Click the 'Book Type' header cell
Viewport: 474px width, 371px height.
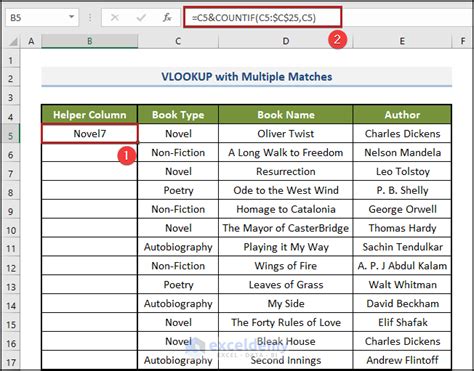click(178, 115)
